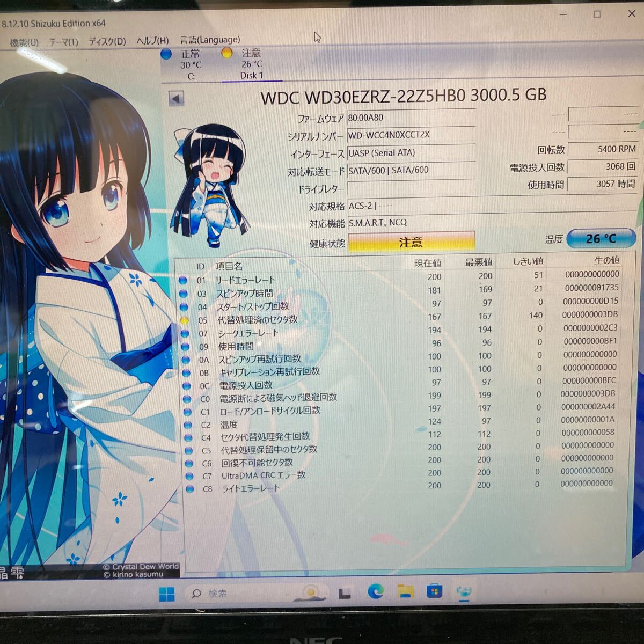The image size is (644, 644).
Task: Open Microsoft Store from the taskbar
Action: (x=434, y=591)
